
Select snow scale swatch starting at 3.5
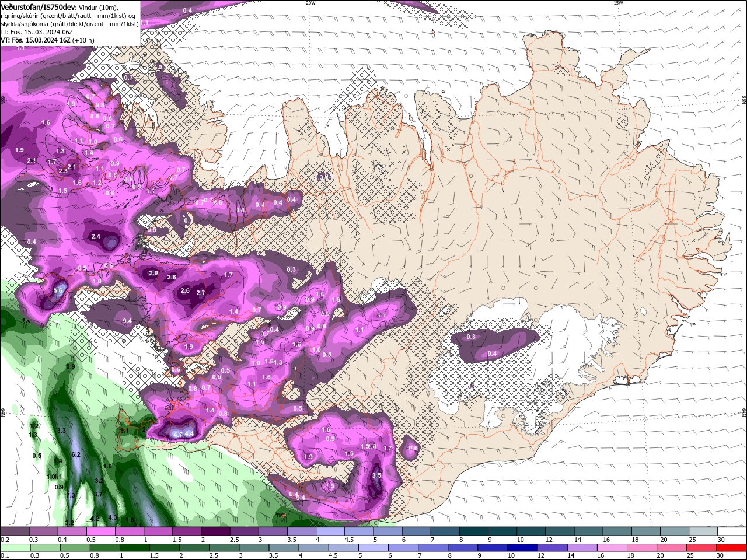tap(301, 531)
